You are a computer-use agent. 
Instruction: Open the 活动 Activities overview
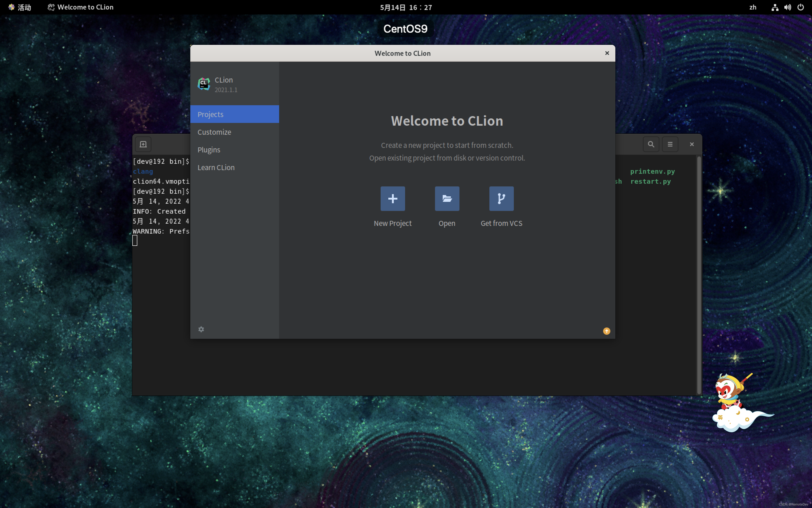20,7
